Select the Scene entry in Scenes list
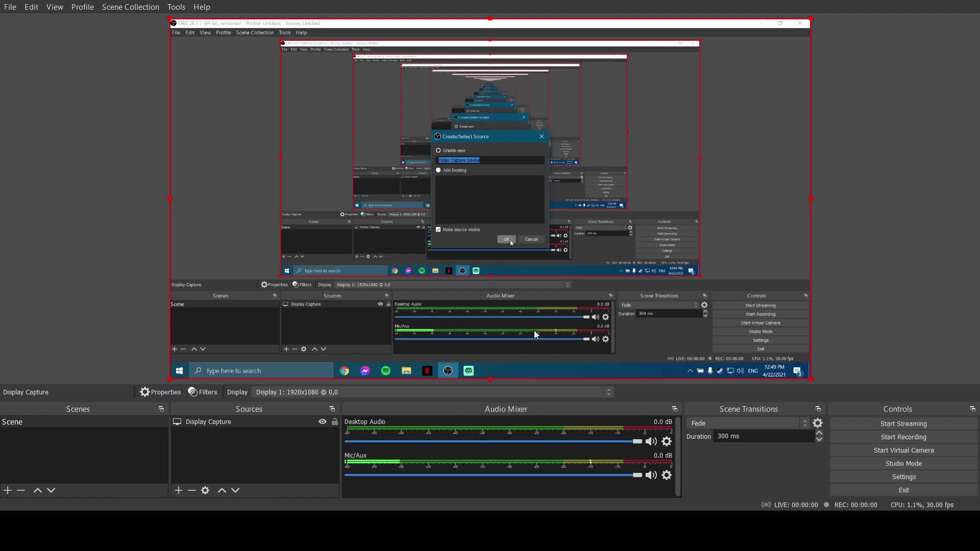This screenshot has width=980, height=551. (x=84, y=422)
